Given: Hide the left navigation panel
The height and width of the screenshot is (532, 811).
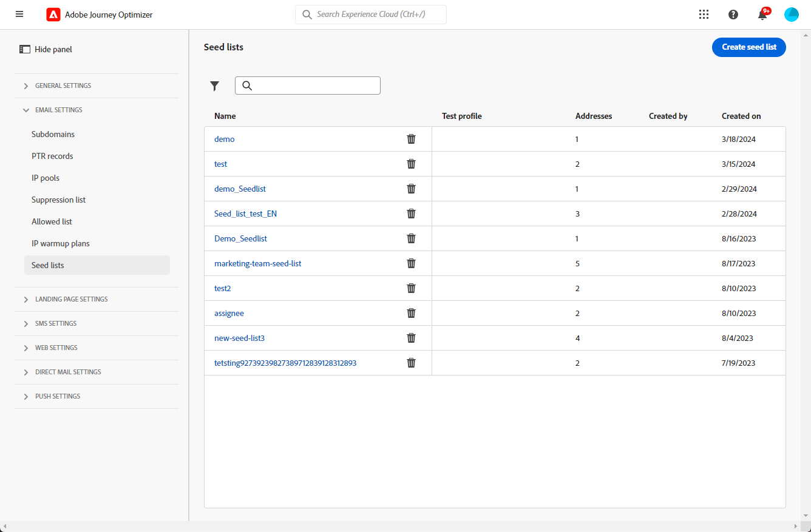Looking at the screenshot, I should (x=46, y=49).
